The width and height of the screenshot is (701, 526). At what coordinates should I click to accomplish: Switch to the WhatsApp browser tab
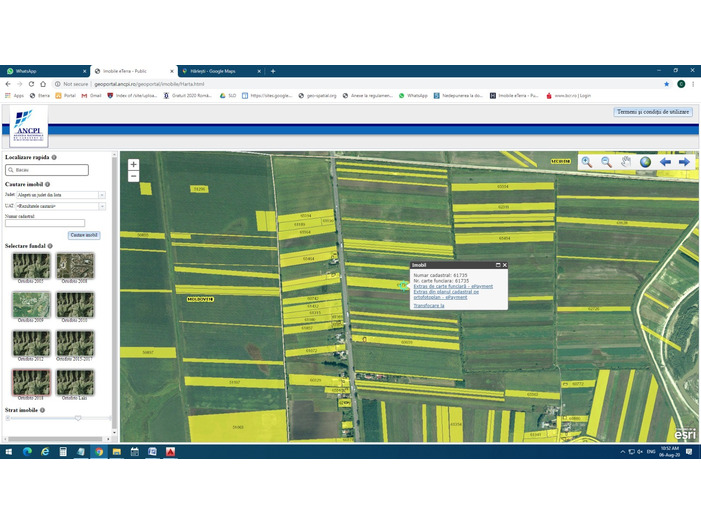point(42,71)
